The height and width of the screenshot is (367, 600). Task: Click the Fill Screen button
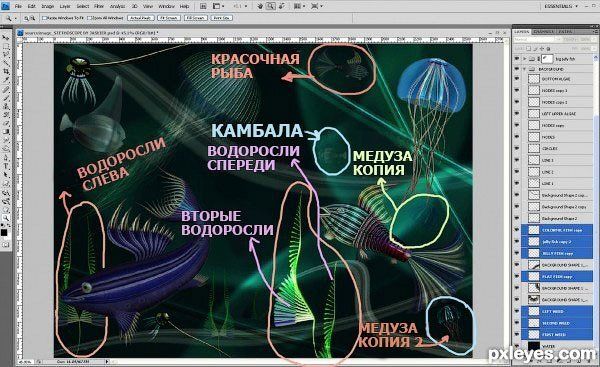click(x=196, y=18)
